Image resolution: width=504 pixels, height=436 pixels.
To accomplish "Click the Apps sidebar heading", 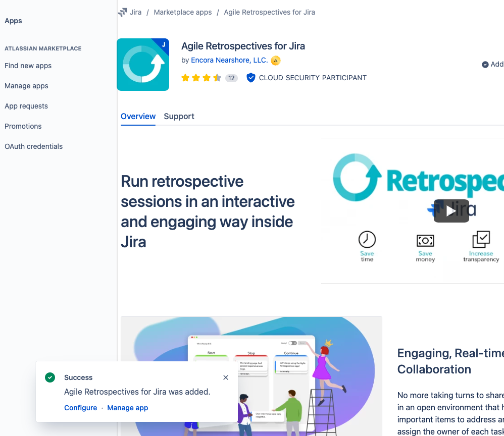I will tap(13, 21).
